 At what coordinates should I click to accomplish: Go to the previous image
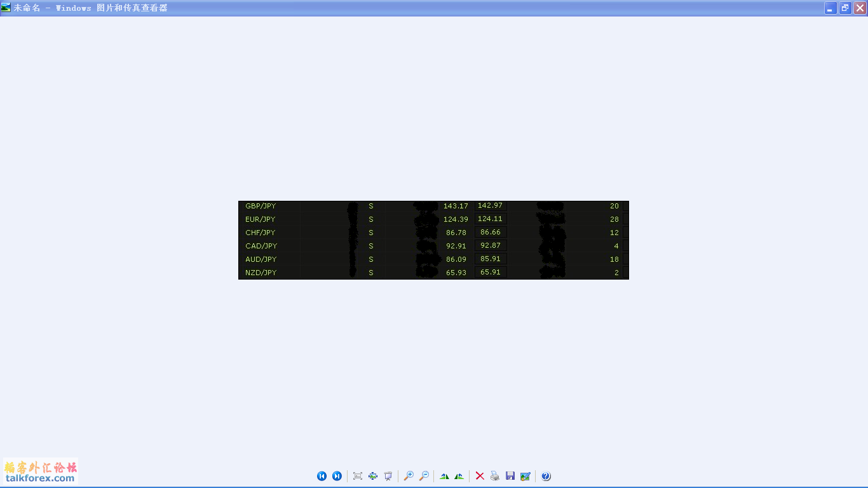point(322,476)
